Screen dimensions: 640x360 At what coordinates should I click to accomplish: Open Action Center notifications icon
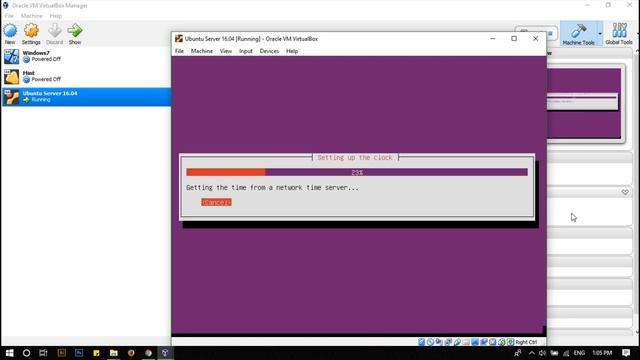[626, 353]
